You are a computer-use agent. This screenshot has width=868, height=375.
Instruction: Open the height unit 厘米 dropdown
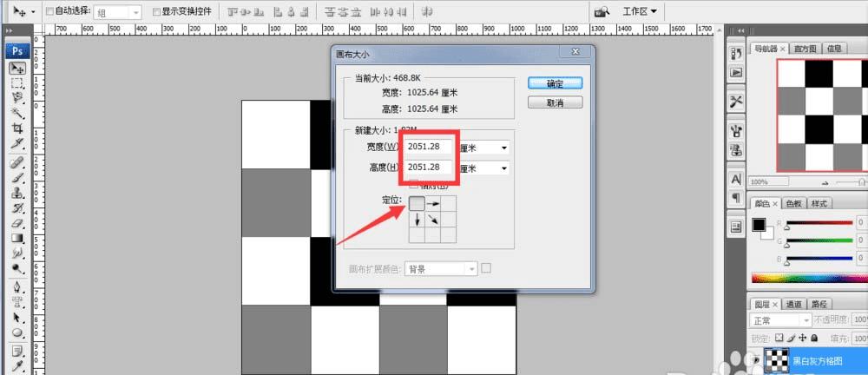(485, 168)
